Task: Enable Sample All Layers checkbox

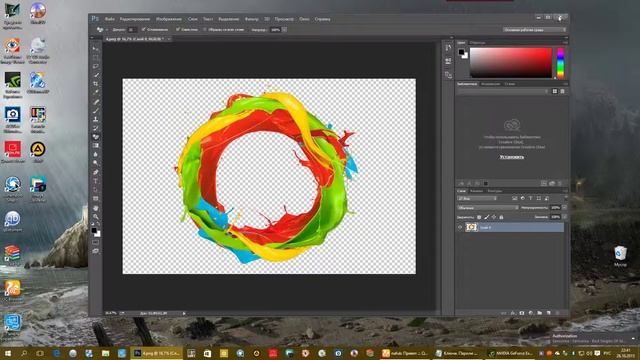Action: (x=205, y=29)
